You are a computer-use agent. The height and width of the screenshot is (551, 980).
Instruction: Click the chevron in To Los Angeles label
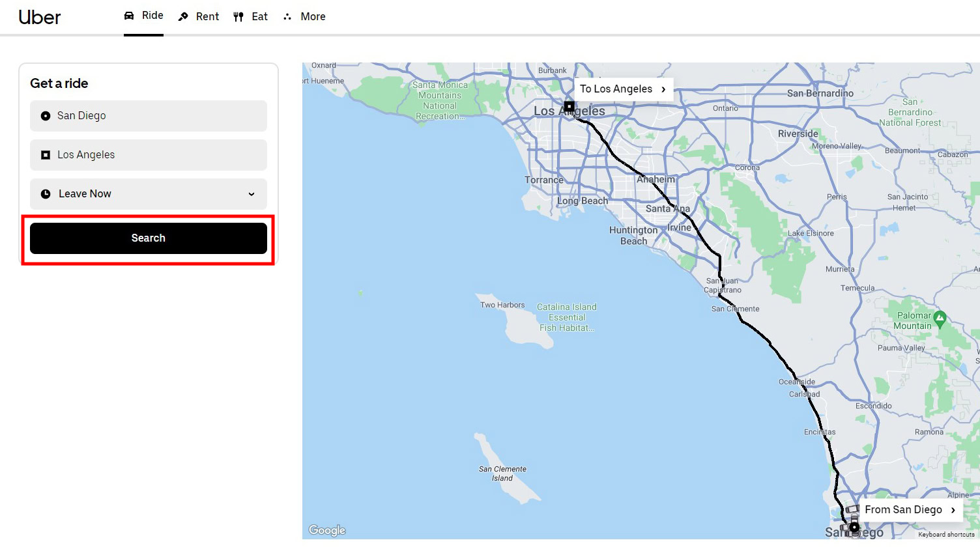[663, 89]
